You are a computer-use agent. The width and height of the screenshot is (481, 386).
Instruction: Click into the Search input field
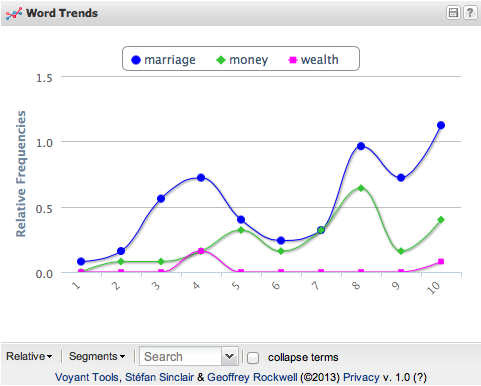180,356
